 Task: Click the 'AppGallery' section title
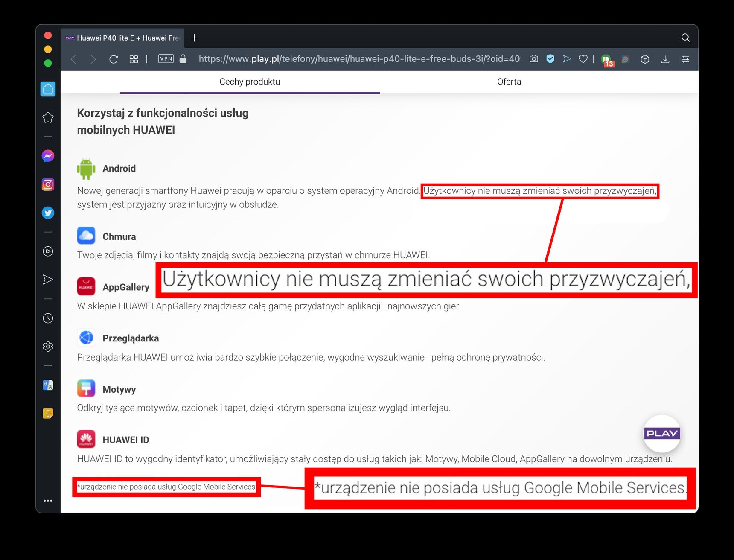click(126, 287)
